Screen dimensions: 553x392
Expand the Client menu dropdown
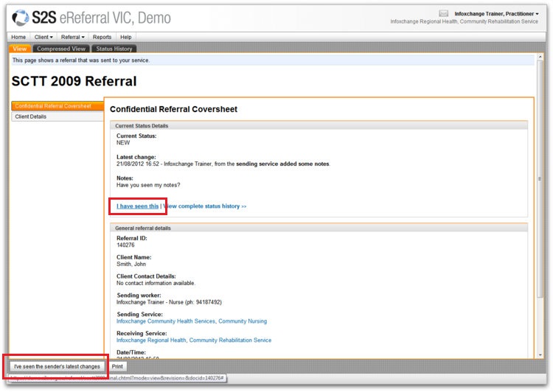44,37
